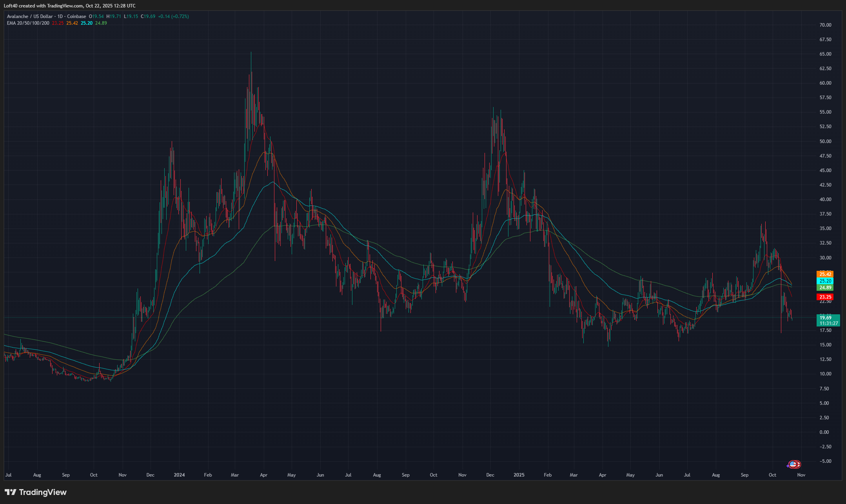Click the Nov label at time axis end

801,475
